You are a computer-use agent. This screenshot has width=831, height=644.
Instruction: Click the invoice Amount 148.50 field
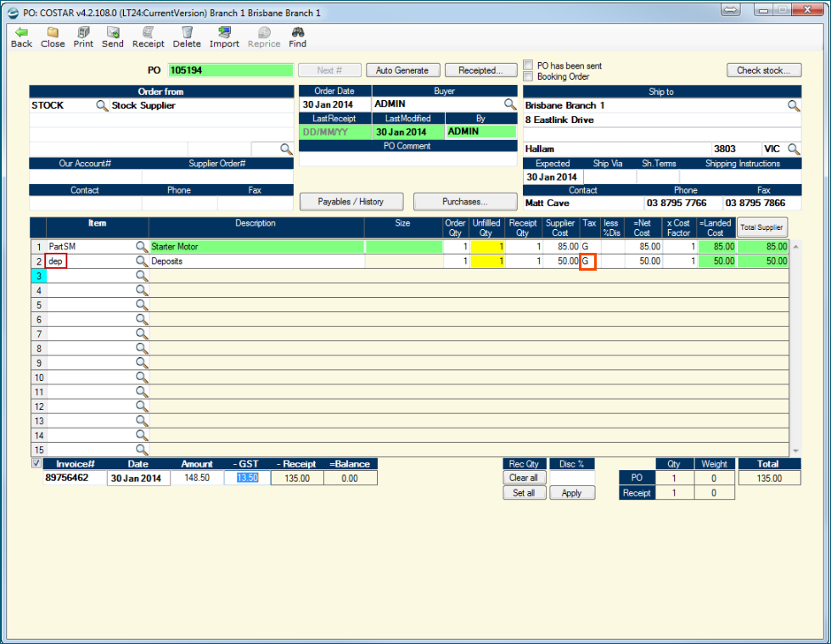pyautogui.click(x=197, y=479)
